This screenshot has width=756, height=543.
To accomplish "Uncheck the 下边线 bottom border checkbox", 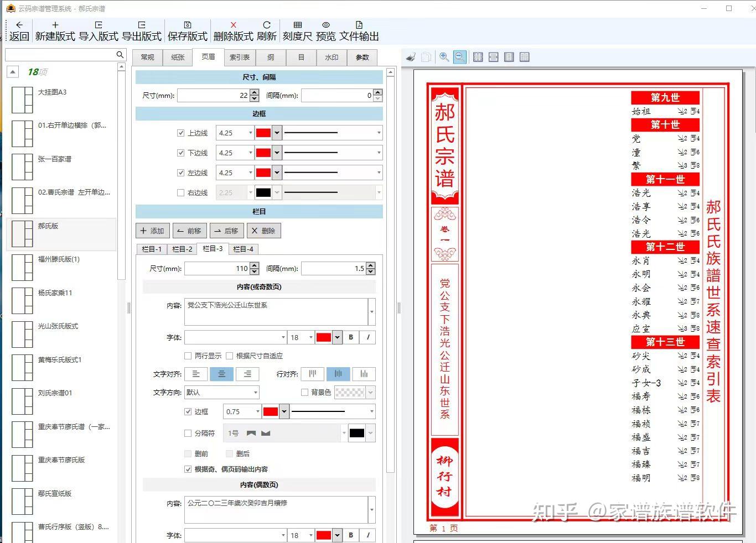I will pos(180,153).
